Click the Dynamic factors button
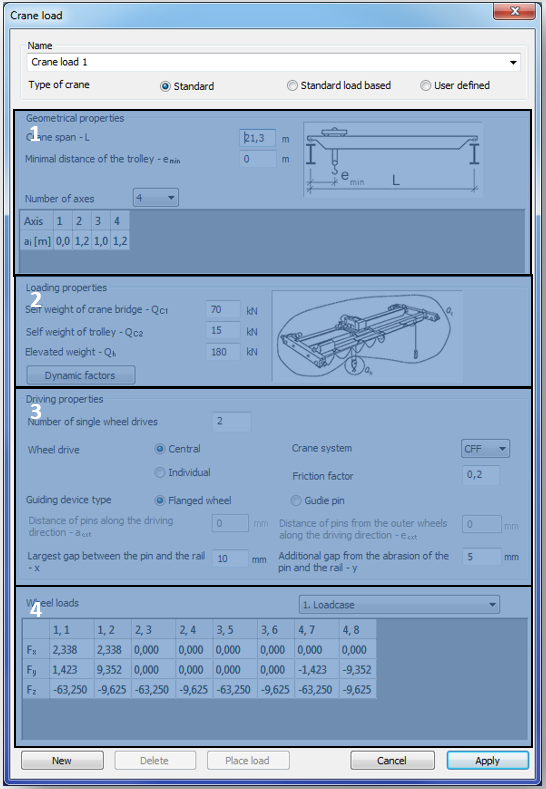Screen dimensions: 546x789 coord(81,375)
